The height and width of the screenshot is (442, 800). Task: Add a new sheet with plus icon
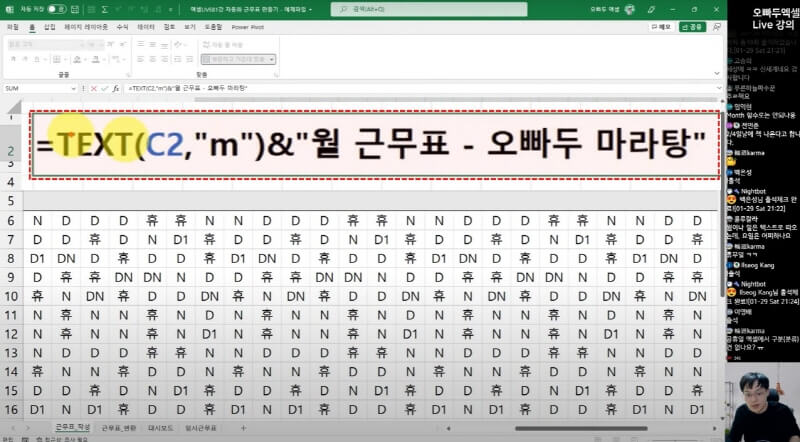tap(243, 428)
